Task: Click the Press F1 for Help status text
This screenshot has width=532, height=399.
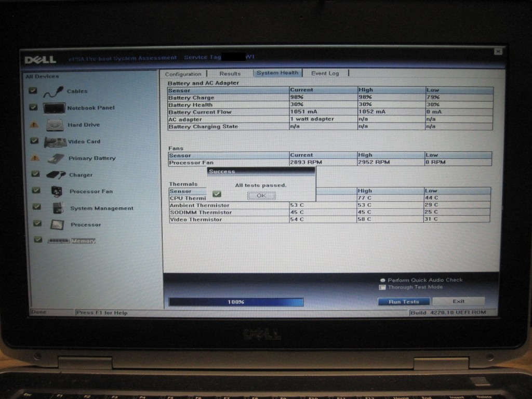Action: [102, 313]
